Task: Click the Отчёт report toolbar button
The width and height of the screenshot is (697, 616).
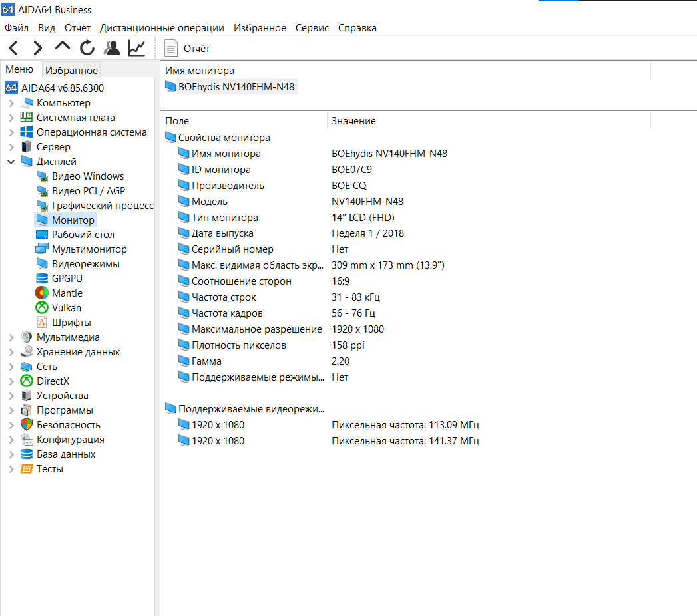Action: [x=187, y=48]
